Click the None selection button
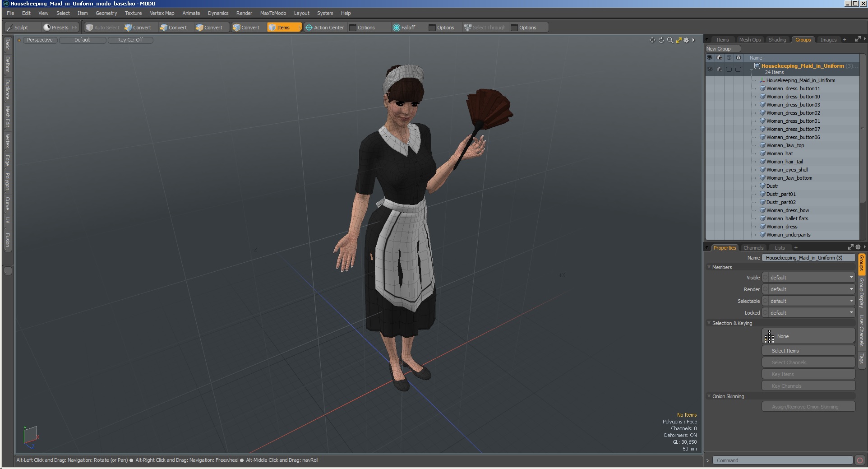 pyautogui.click(x=808, y=336)
